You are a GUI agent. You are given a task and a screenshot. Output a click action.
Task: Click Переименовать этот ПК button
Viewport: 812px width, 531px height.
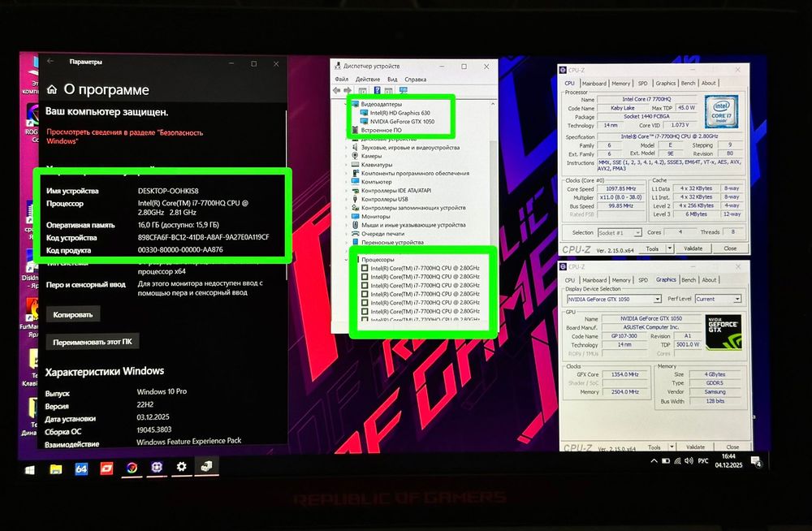coord(93,342)
